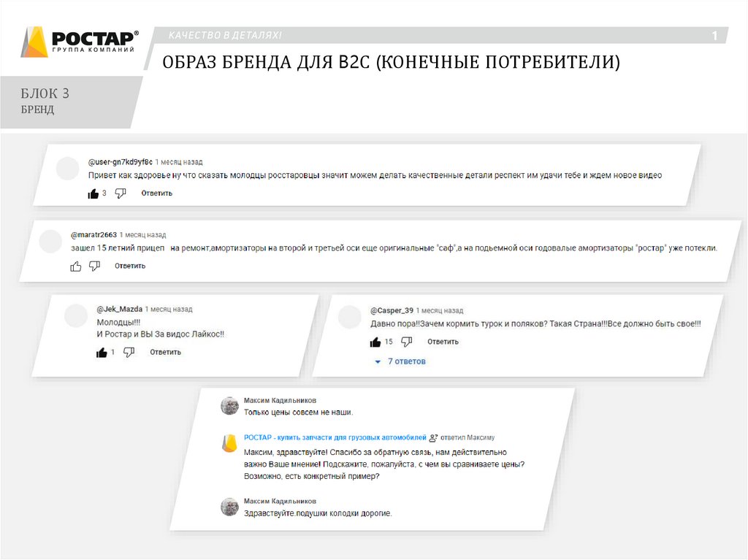Dislike the comment by @Jek_Mazda
Screen dimensions: 748x560
[x=129, y=353]
